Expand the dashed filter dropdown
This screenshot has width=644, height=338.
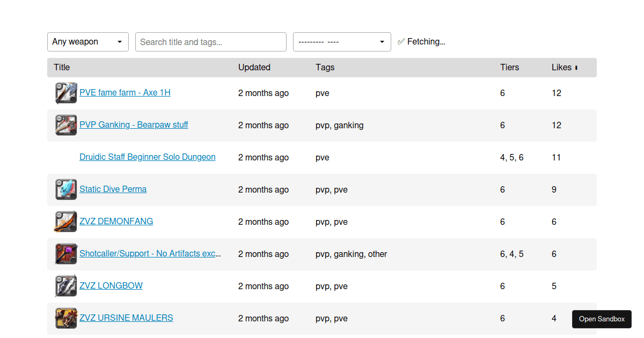tap(342, 42)
